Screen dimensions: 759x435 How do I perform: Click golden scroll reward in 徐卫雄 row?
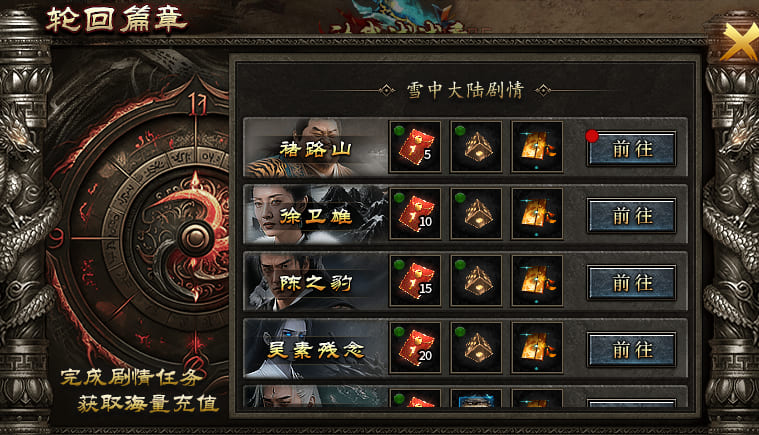coord(537,214)
